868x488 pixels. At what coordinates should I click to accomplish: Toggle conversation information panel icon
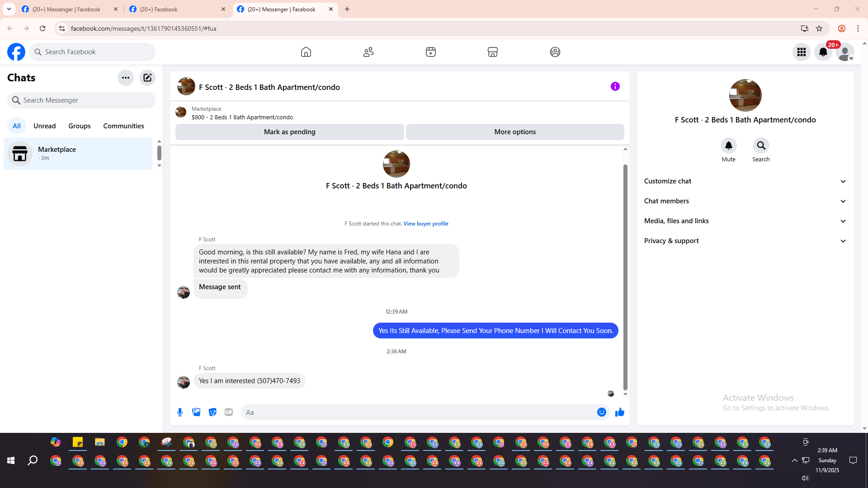click(615, 86)
